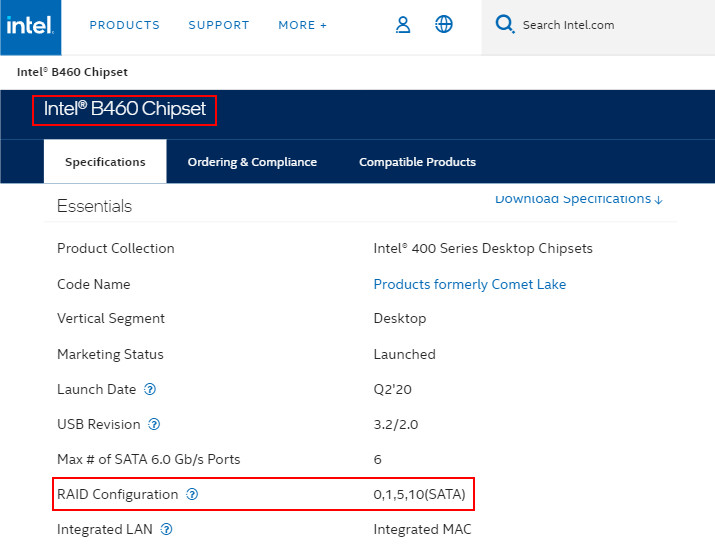The height and width of the screenshot is (549, 715).
Task: Open the user account icon
Action: coord(403,25)
